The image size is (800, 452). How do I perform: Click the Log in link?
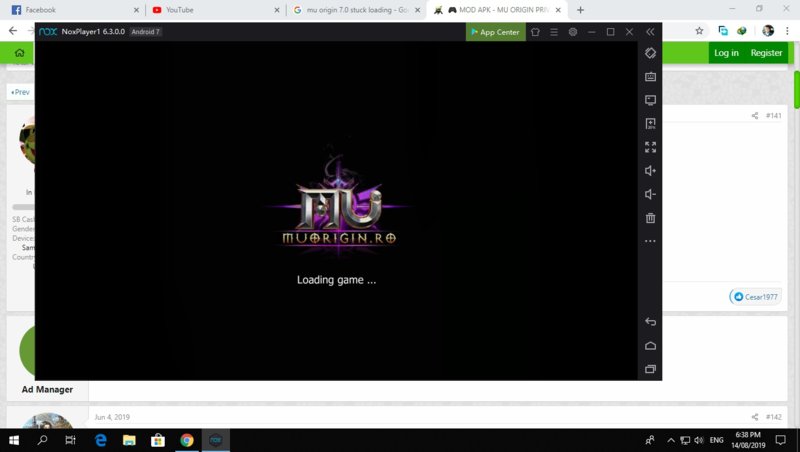726,53
